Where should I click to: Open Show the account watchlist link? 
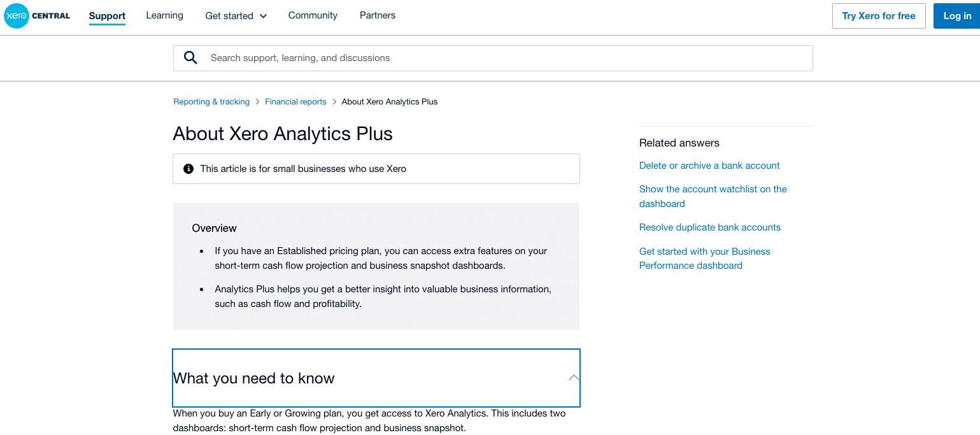point(713,196)
